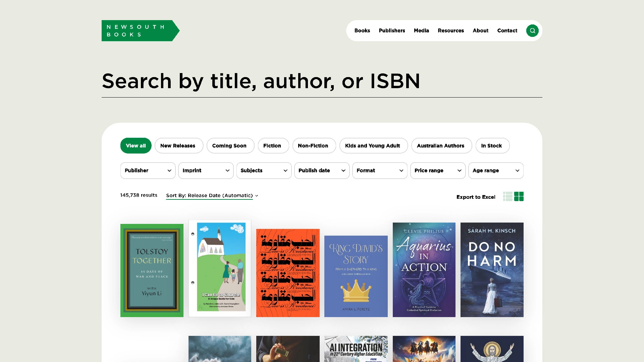Open King David's Story book cover
The width and height of the screenshot is (644, 362).
pyautogui.click(x=356, y=276)
